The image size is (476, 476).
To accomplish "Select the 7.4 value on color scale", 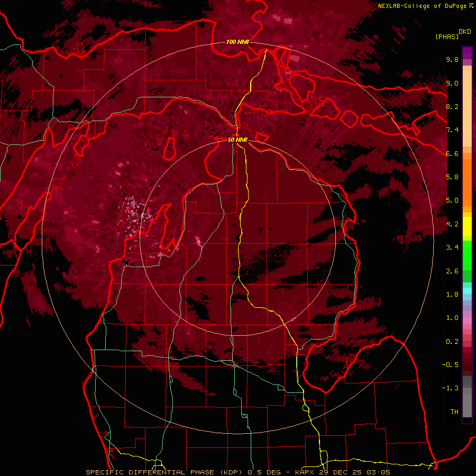I will (452, 130).
